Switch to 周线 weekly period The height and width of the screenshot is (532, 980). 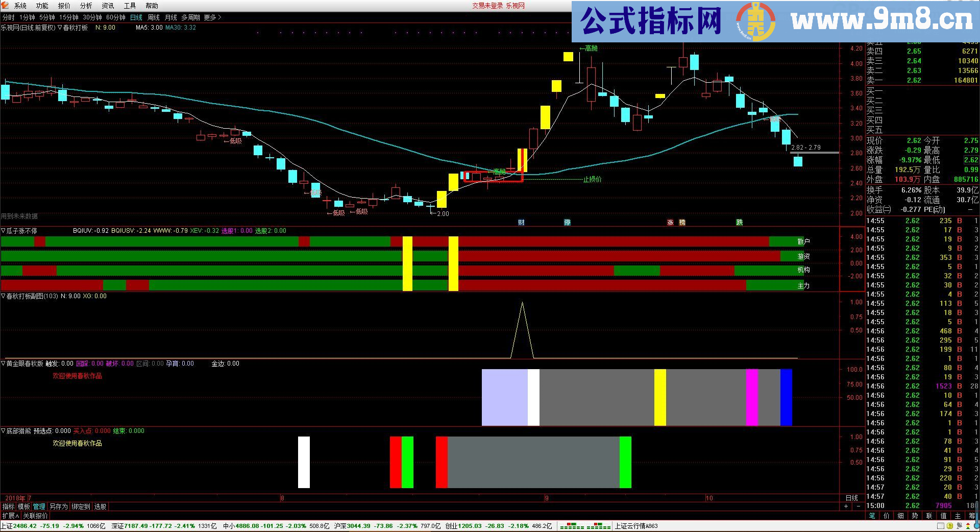click(154, 17)
